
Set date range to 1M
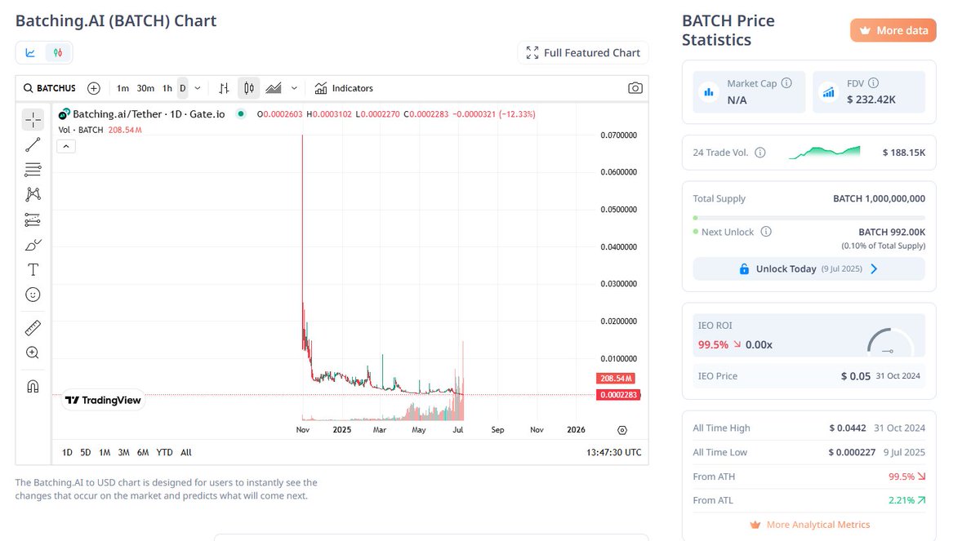pyautogui.click(x=105, y=452)
